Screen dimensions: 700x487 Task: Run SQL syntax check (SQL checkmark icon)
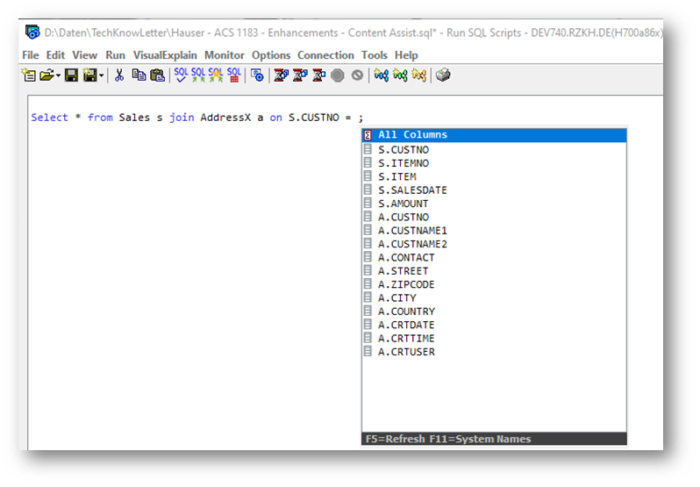[x=181, y=75]
